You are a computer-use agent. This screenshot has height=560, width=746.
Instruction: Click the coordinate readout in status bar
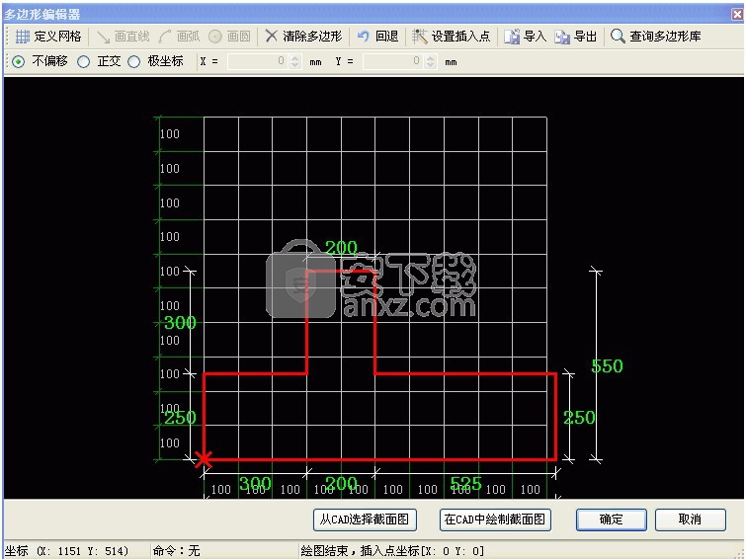(67, 551)
